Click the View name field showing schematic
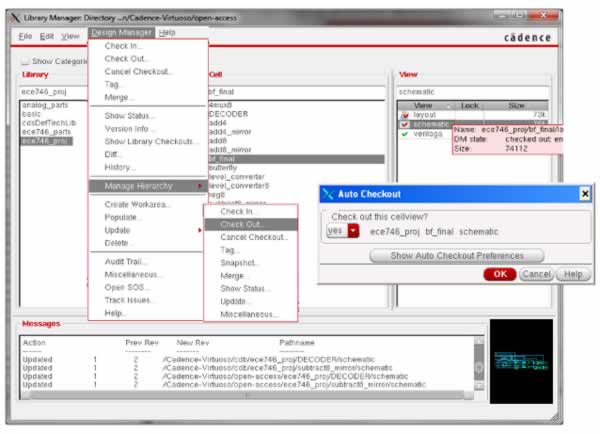 (473, 92)
